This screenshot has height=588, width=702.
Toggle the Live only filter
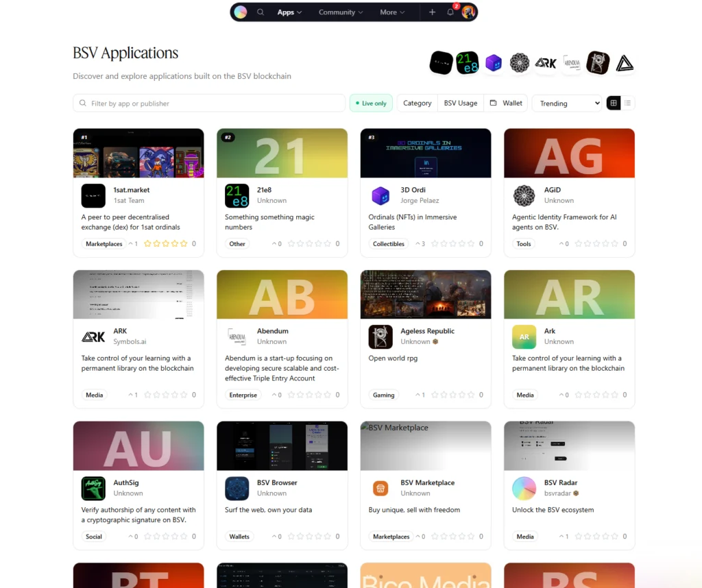pyautogui.click(x=371, y=103)
